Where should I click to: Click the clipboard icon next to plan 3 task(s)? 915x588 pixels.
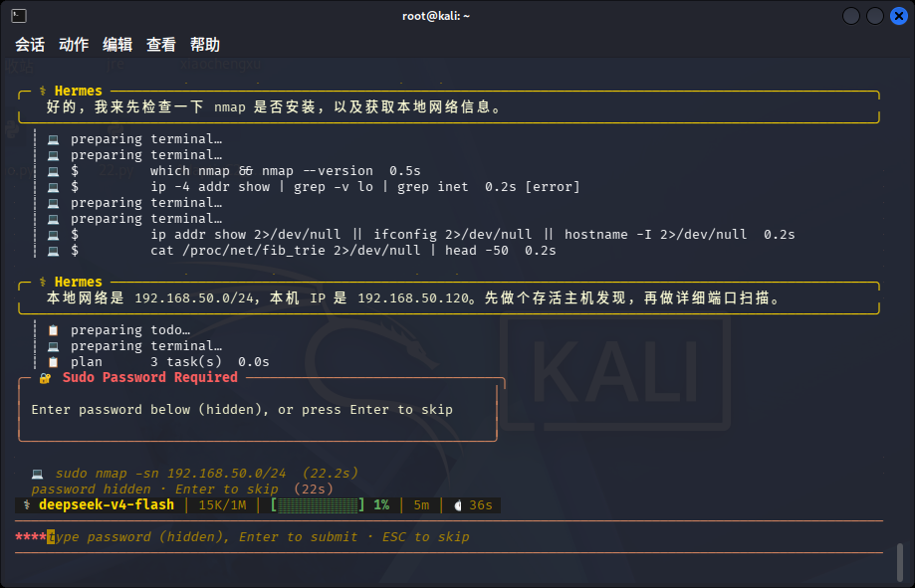coord(53,362)
